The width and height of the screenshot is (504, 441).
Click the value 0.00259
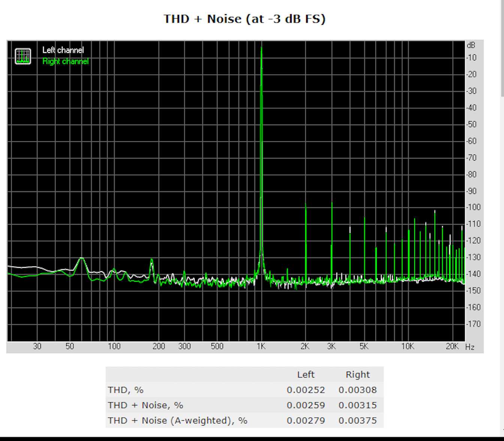coord(306,405)
